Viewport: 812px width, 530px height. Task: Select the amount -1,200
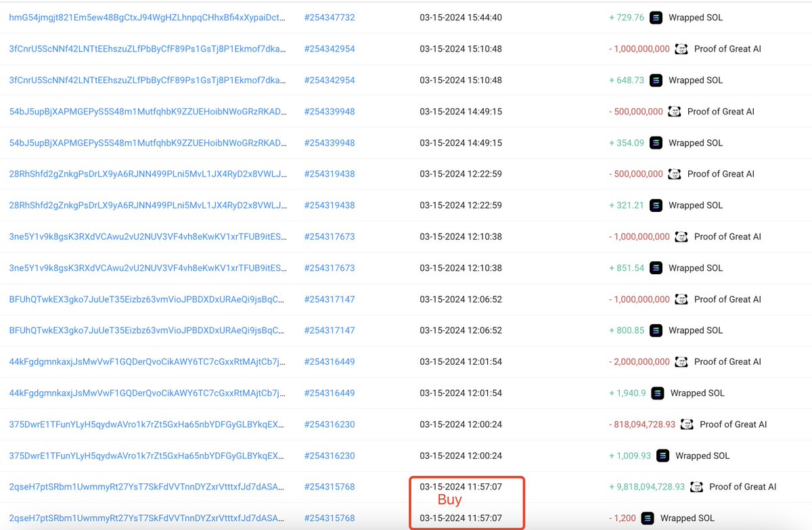623,518
